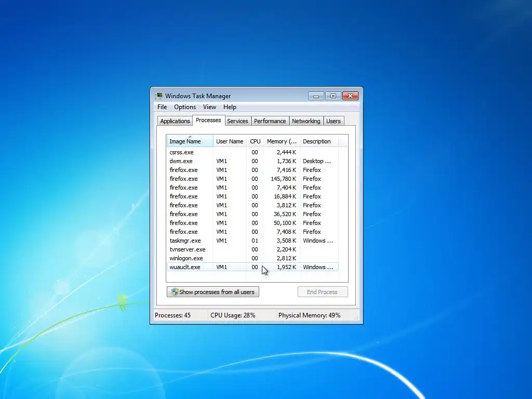Switch to the Services tab
Viewport: 532px width, 399px height.
(x=237, y=121)
